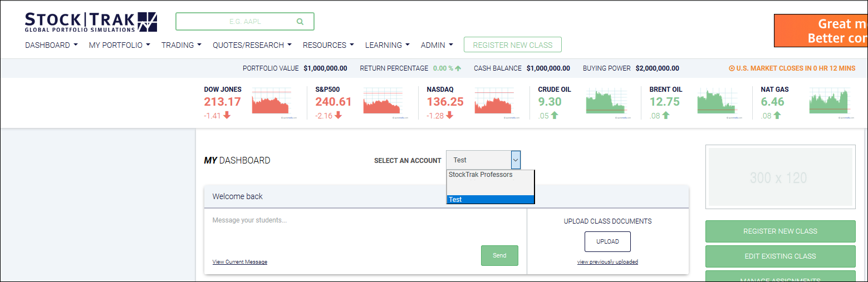Screen dimensions: 868x282
Task: Click the Return Percentage 0.00 % value
Action: pos(443,68)
